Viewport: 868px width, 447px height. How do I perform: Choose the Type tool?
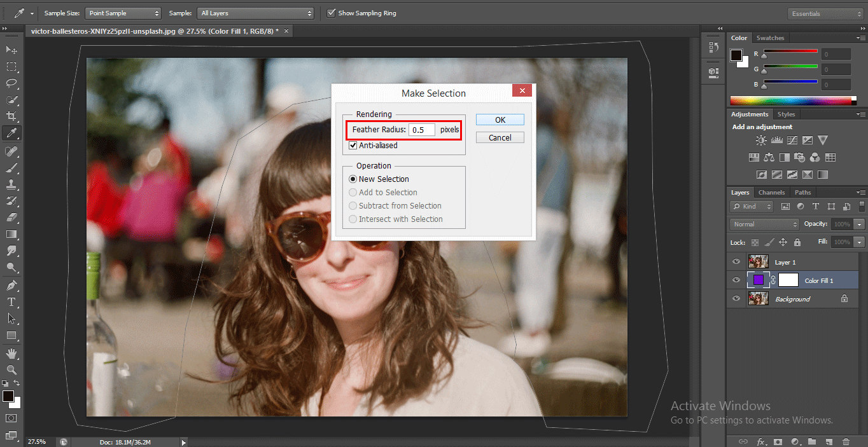point(11,301)
